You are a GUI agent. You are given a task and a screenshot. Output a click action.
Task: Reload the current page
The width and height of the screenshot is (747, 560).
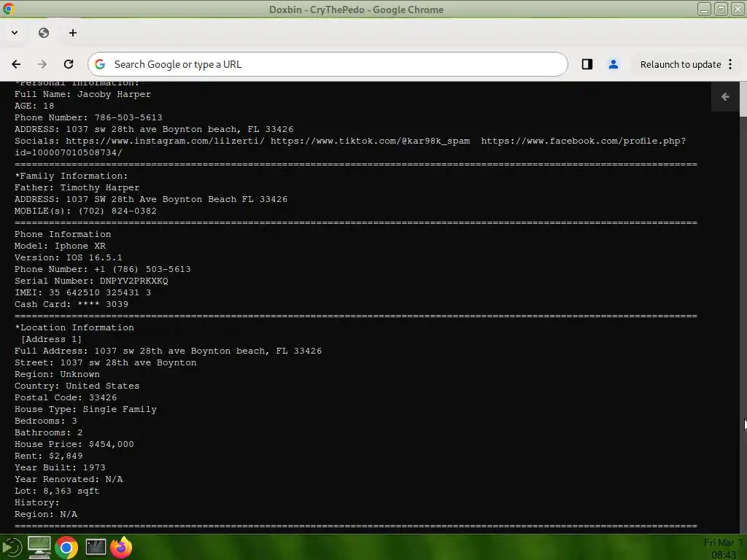pyautogui.click(x=69, y=64)
